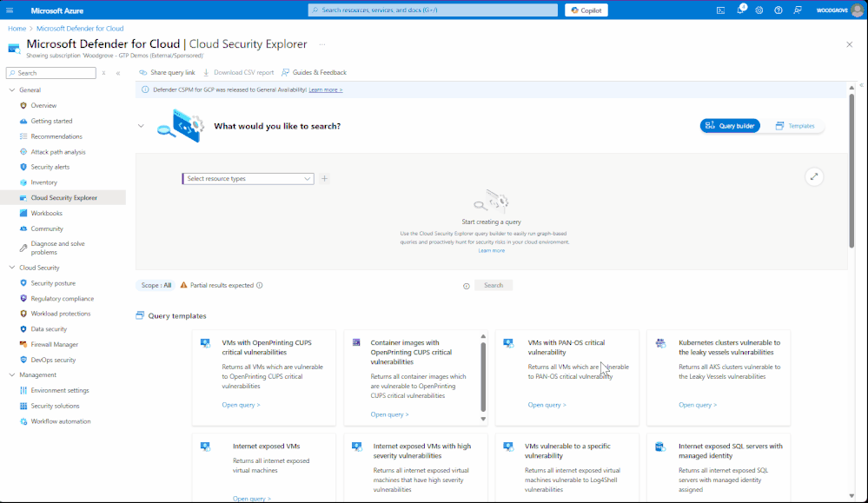Image resolution: width=868 pixels, height=503 pixels.
Task: Click the Overview shield icon in sidebar
Action: pyautogui.click(x=23, y=105)
